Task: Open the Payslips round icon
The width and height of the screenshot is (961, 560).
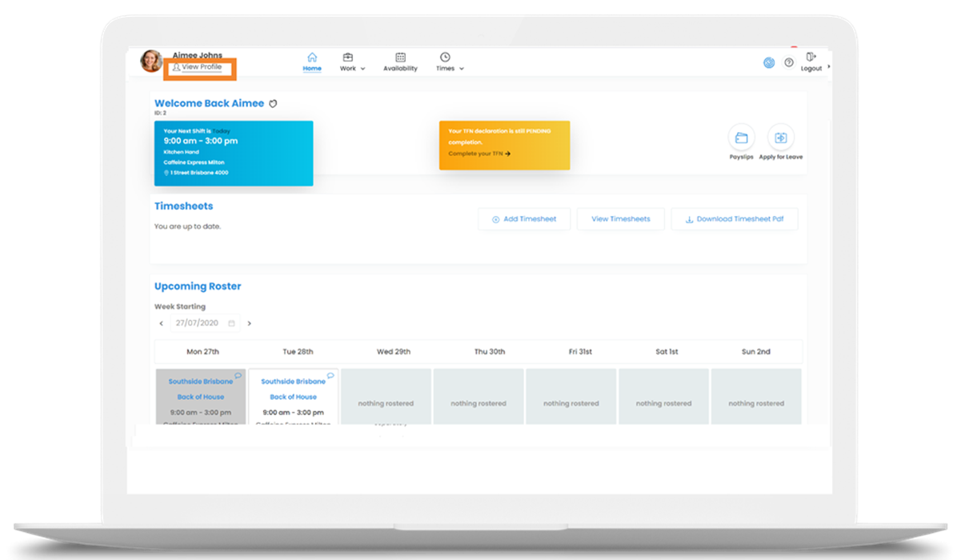Action: pyautogui.click(x=742, y=138)
